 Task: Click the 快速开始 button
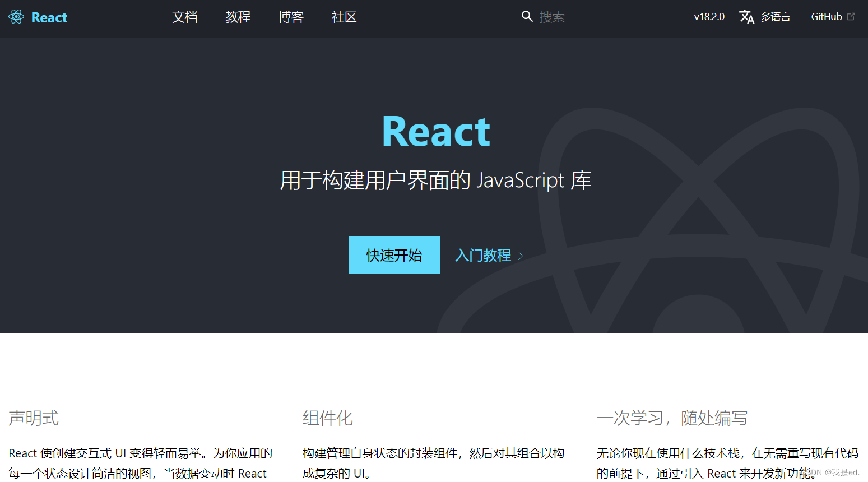(394, 254)
